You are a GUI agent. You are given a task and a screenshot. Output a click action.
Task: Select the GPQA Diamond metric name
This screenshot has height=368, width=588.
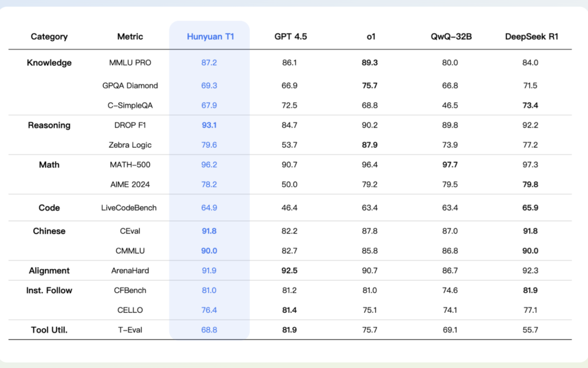click(130, 86)
